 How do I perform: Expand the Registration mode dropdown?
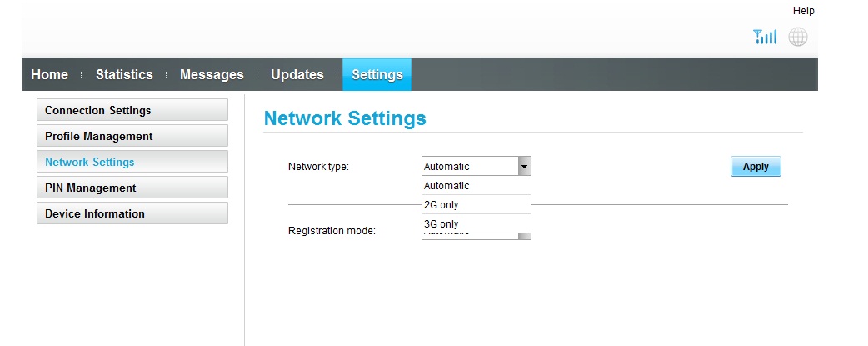coord(524,237)
